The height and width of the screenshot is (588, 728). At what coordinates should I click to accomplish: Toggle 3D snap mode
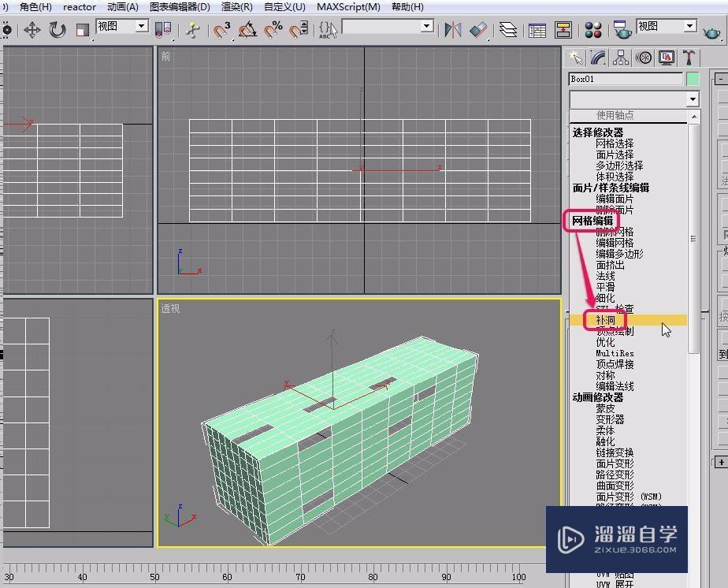click(x=221, y=29)
